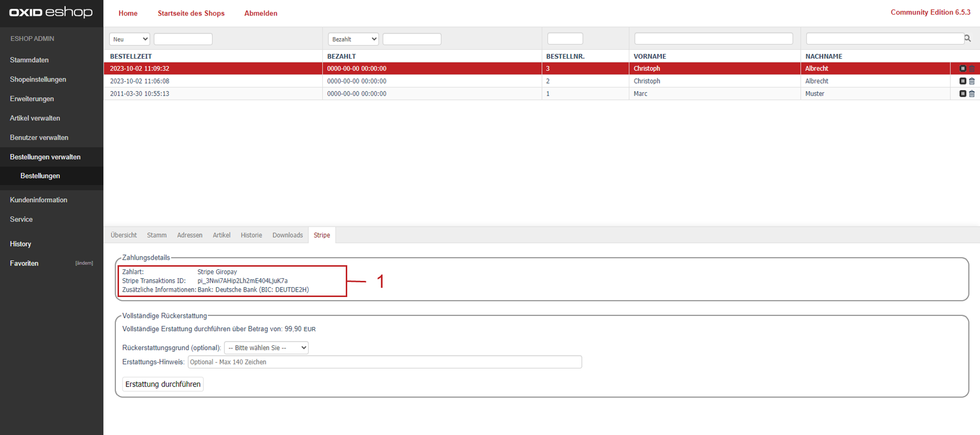The width and height of the screenshot is (980, 435).
Task: Click Abmelden to log out
Action: coord(261,13)
